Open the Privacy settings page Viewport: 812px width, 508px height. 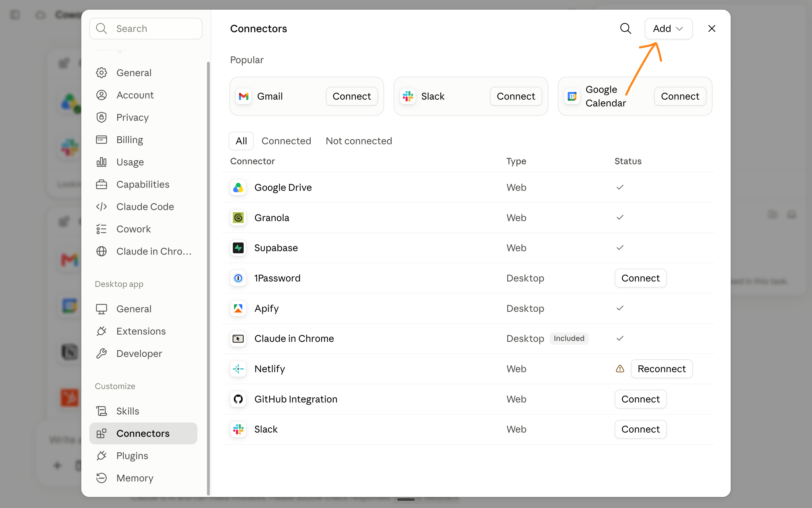(143, 117)
